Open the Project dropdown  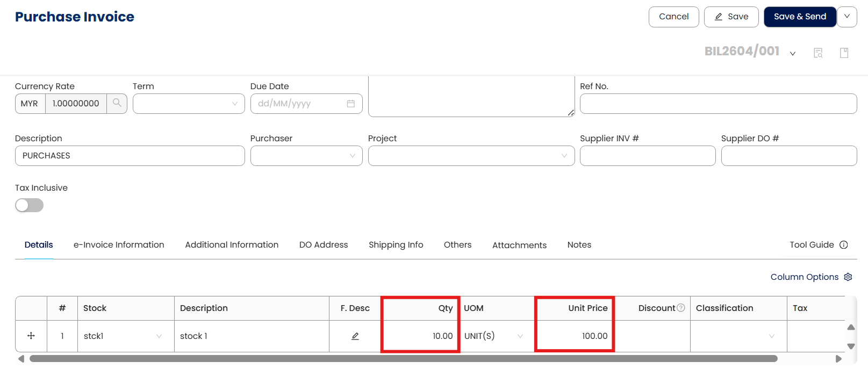[471, 156]
